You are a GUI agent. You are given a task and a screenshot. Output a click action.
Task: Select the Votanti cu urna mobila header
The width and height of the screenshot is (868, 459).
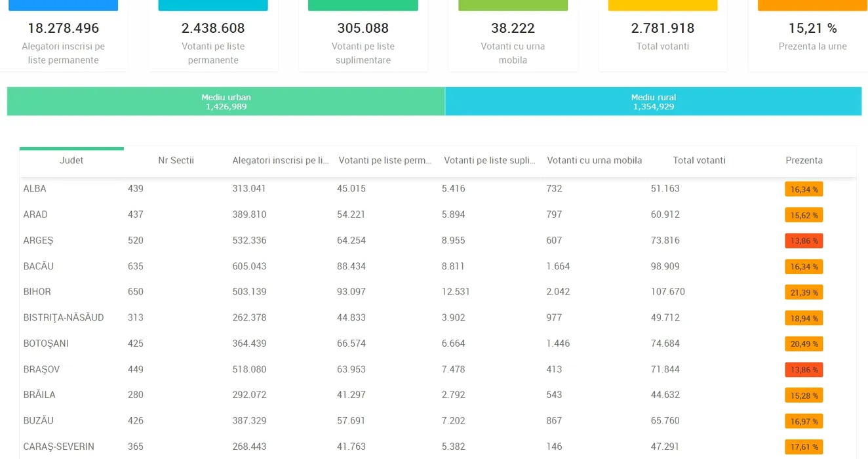(x=594, y=161)
